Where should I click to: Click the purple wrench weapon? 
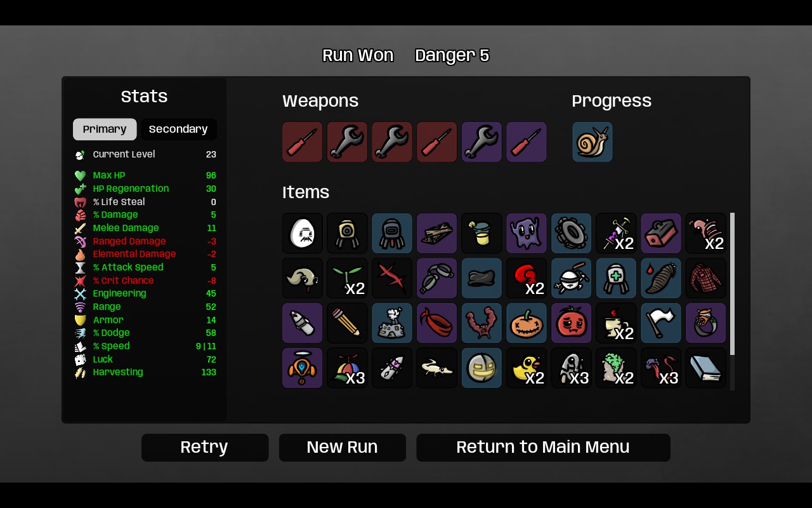(481, 142)
